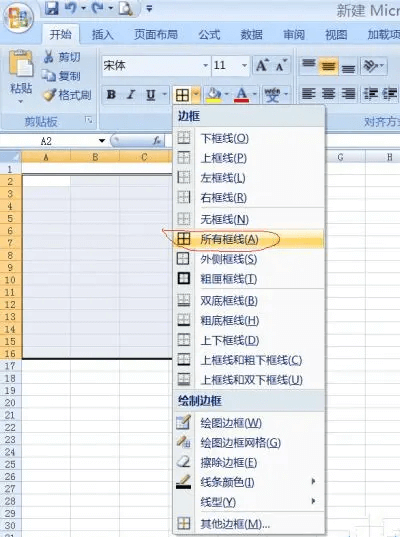Click the Name Box showing A2
The image size is (400, 537).
click(55, 141)
